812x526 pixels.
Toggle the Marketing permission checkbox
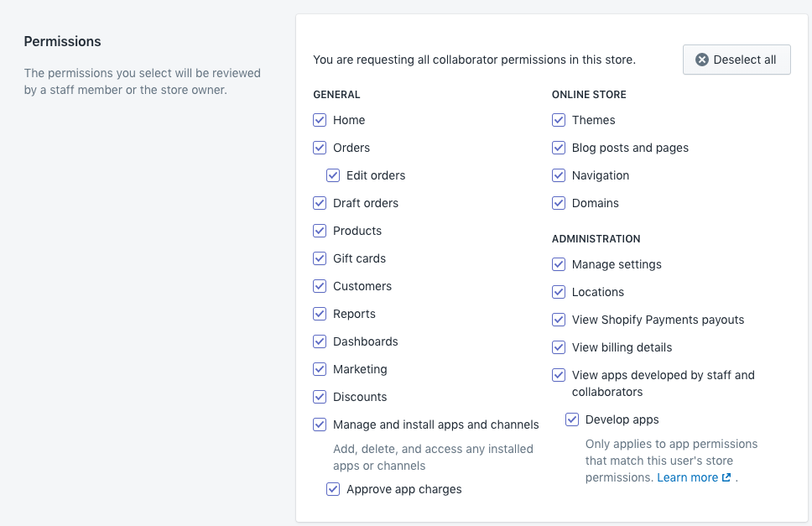tap(320, 369)
